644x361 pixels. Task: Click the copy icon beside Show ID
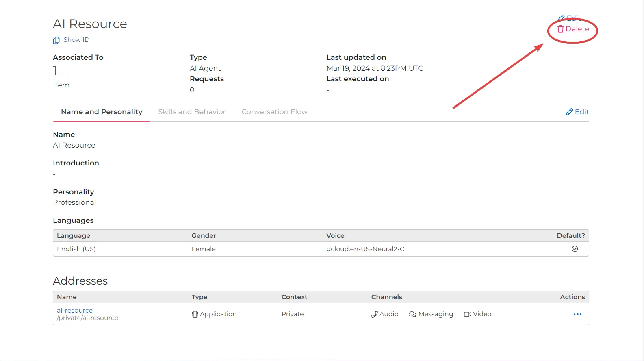[56, 40]
